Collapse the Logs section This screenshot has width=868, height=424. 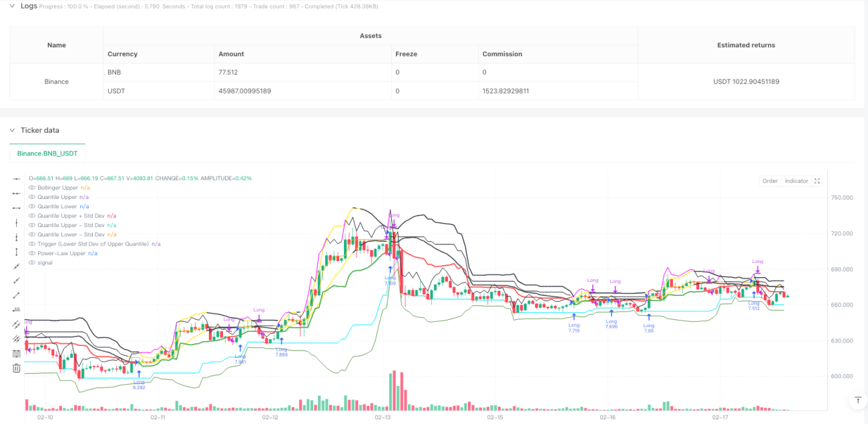pyautogui.click(x=13, y=6)
